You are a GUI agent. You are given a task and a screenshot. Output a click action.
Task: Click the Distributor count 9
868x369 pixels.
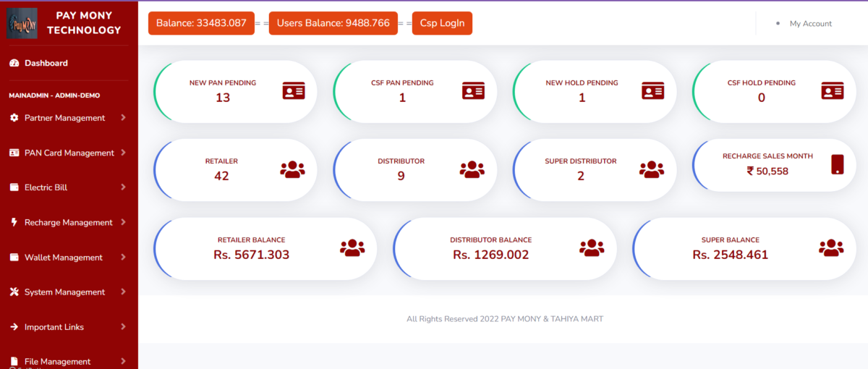tap(401, 175)
